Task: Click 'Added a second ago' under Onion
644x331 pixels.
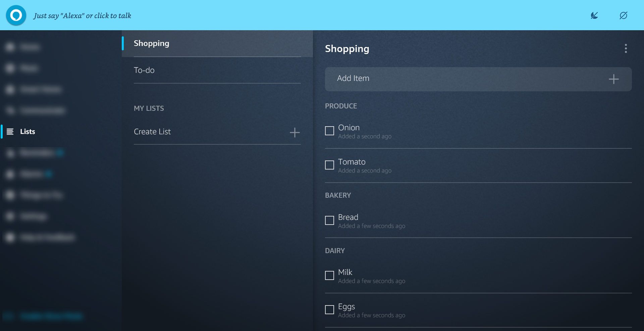Action: pyautogui.click(x=365, y=136)
